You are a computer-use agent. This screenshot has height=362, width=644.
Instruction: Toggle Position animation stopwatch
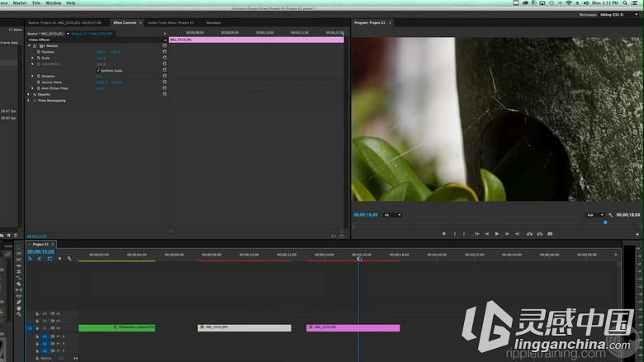(39, 52)
